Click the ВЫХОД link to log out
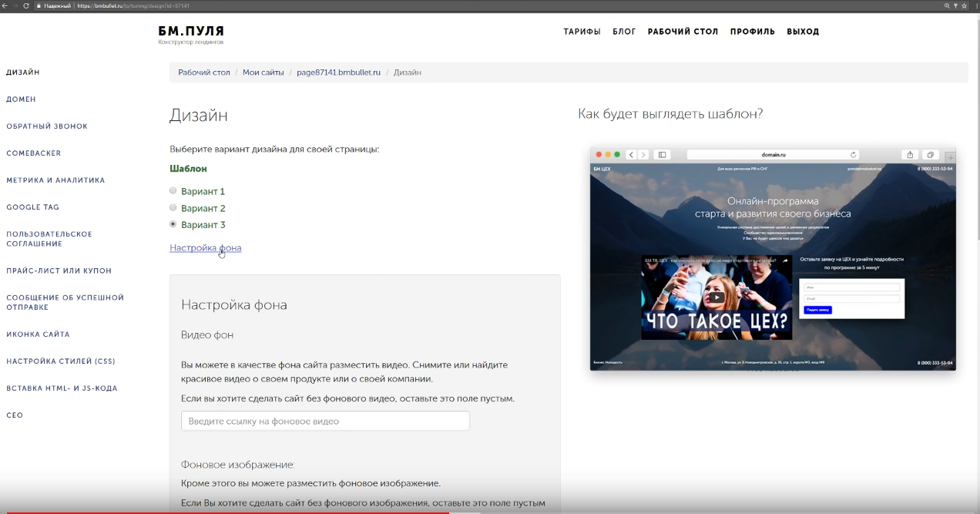This screenshot has width=980, height=514. (803, 32)
